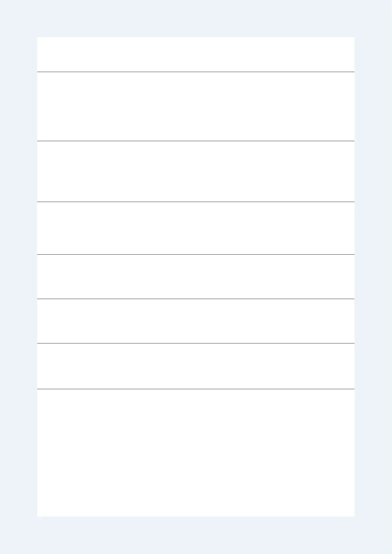
Task: Select the large bottom blank section
Action: click(x=196, y=453)
